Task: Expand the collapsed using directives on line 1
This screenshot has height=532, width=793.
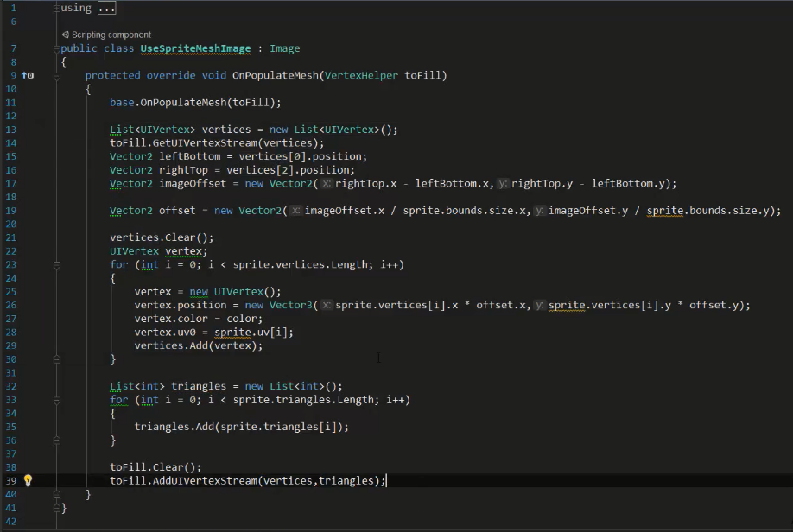Action: pos(57,8)
